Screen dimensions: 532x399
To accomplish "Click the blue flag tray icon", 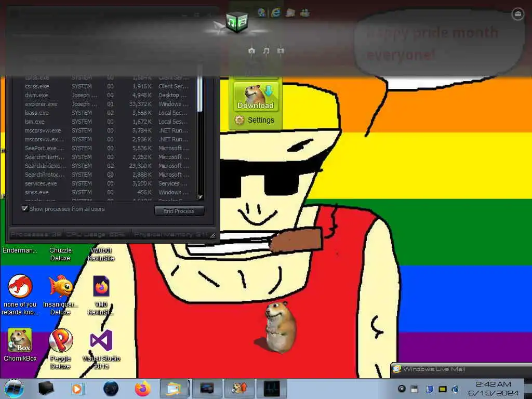I will coord(430,389).
